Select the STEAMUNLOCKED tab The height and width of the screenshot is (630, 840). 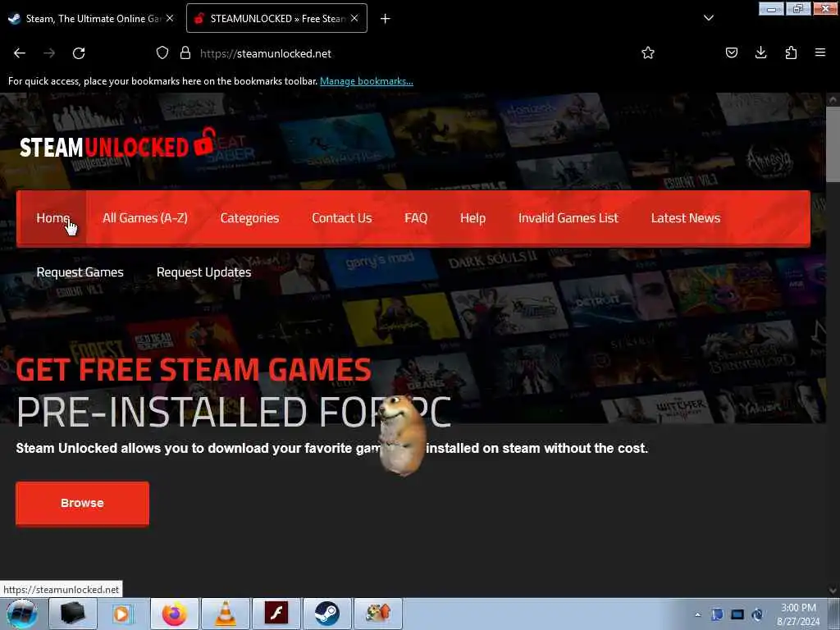pyautogui.click(x=276, y=19)
